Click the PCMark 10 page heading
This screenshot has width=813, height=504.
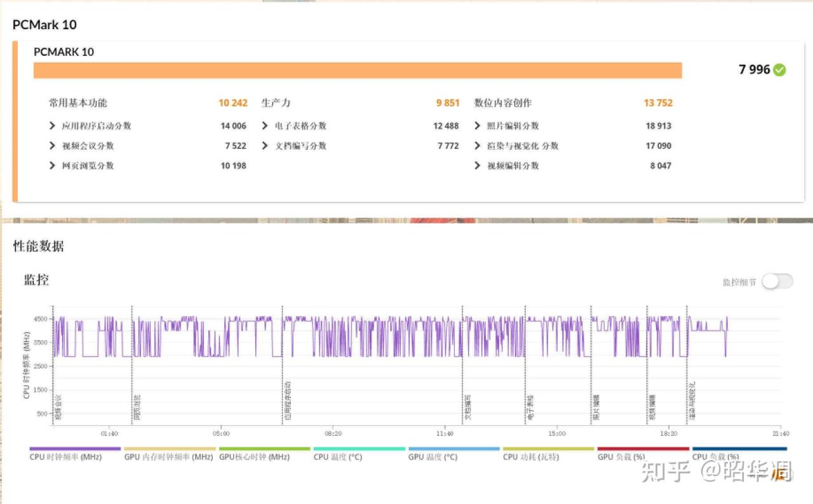tap(44, 25)
